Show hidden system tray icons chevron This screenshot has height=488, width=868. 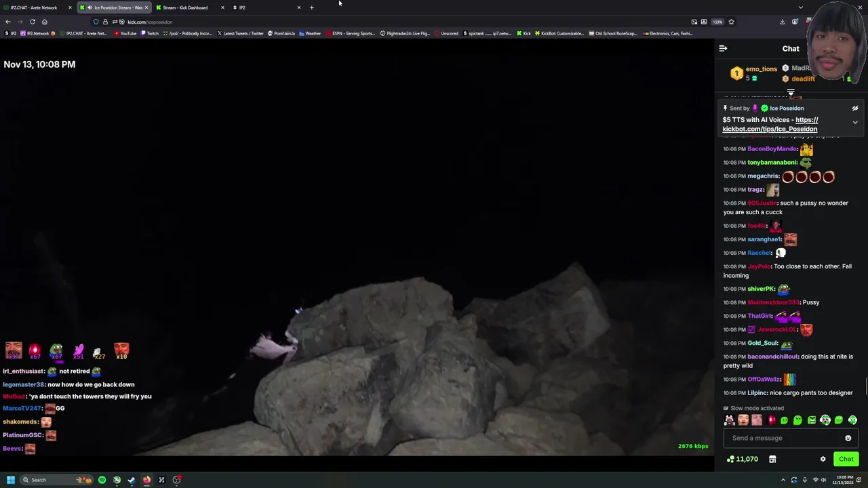coord(783,480)
